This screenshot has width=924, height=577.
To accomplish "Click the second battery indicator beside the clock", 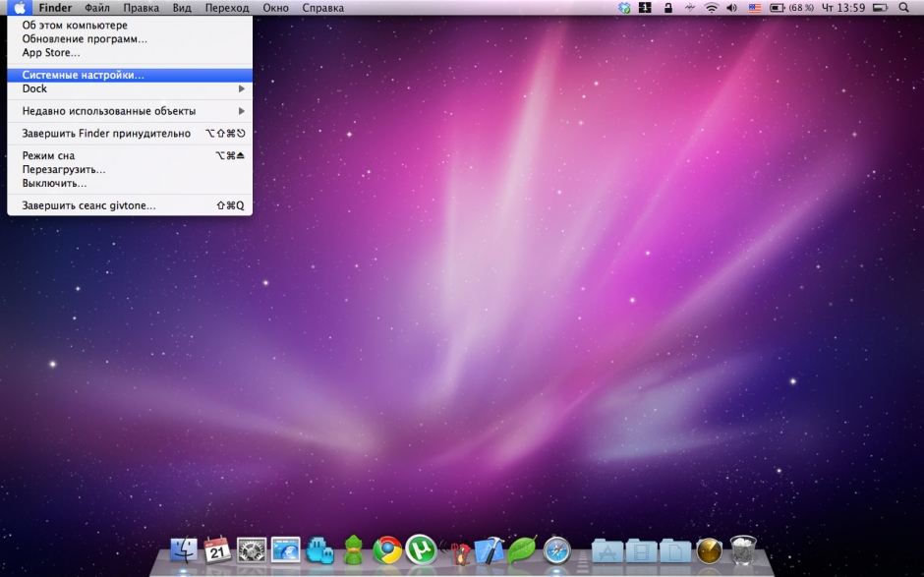I will (880, 8).
